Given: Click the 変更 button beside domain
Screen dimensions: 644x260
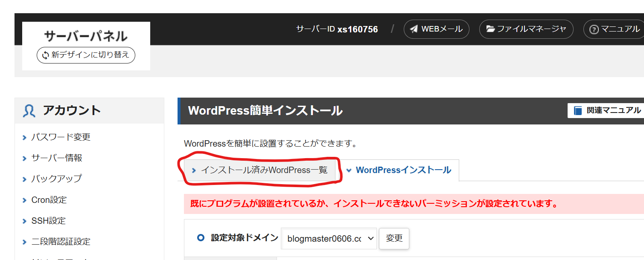Looking at the screenshot, I should [x=394, y=238].
